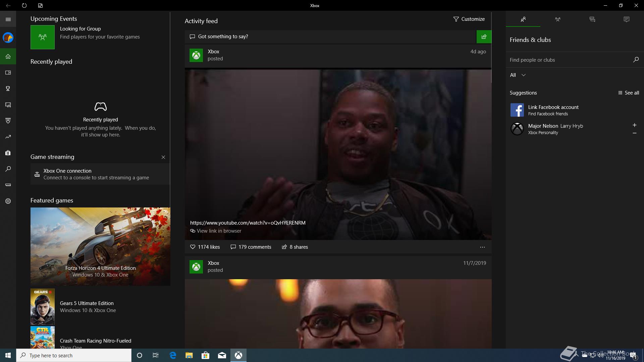Click the taskbar search box

click(74, 355)
